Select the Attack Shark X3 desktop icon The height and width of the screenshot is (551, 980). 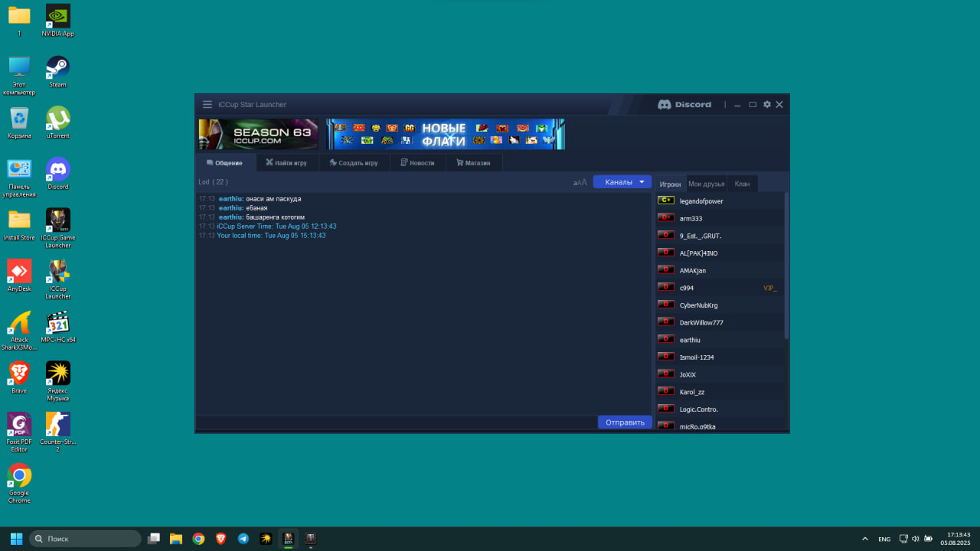(19, 331)
